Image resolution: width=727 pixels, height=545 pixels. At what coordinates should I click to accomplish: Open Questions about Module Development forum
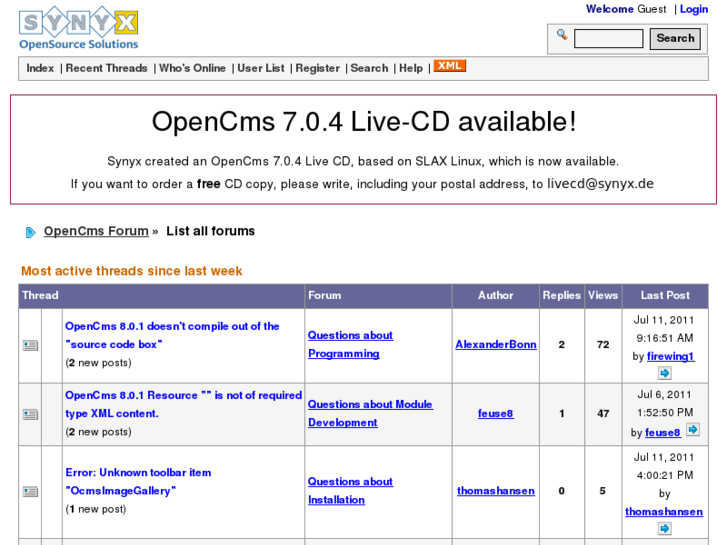pyautogui.click(x=370, y=413)
